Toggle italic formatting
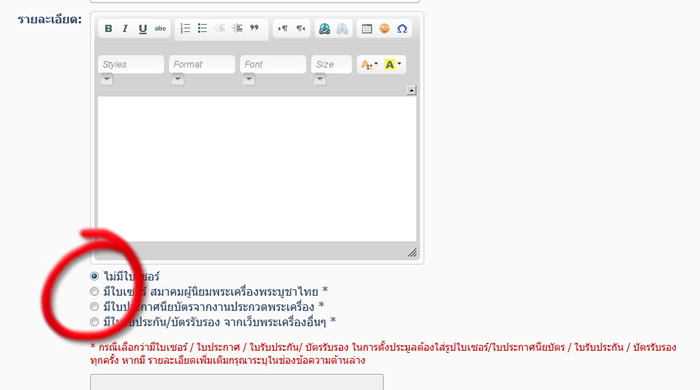Viewport: 700px width, 390px height. tap(125, 29)
